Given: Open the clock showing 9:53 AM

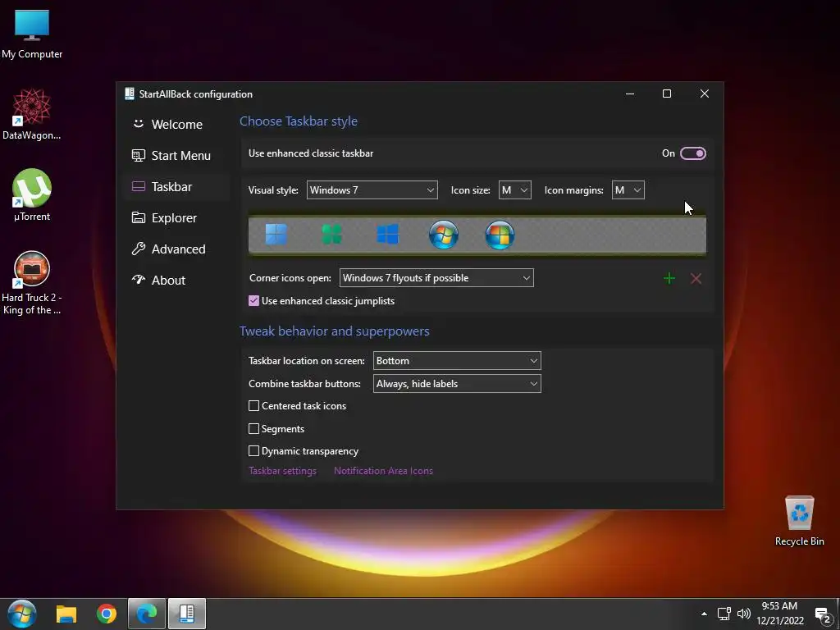Looking at the screenshot, I should click(780, 614).
